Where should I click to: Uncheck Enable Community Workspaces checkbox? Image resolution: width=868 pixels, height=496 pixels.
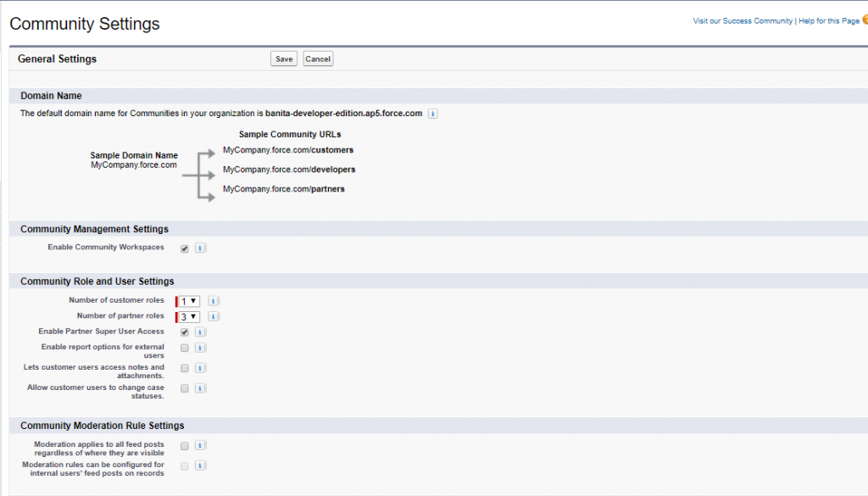(185, 248)
